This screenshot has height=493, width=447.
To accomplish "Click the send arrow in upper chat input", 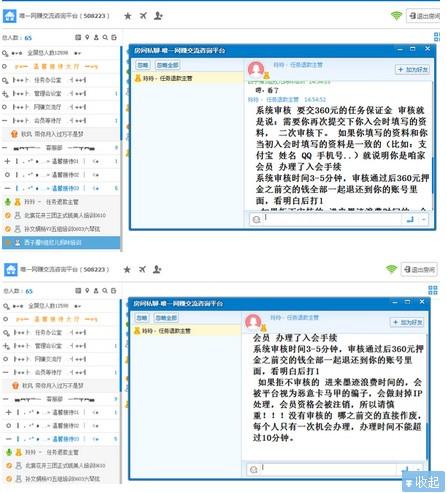I will pyautogui.click(x=410, y=219).
